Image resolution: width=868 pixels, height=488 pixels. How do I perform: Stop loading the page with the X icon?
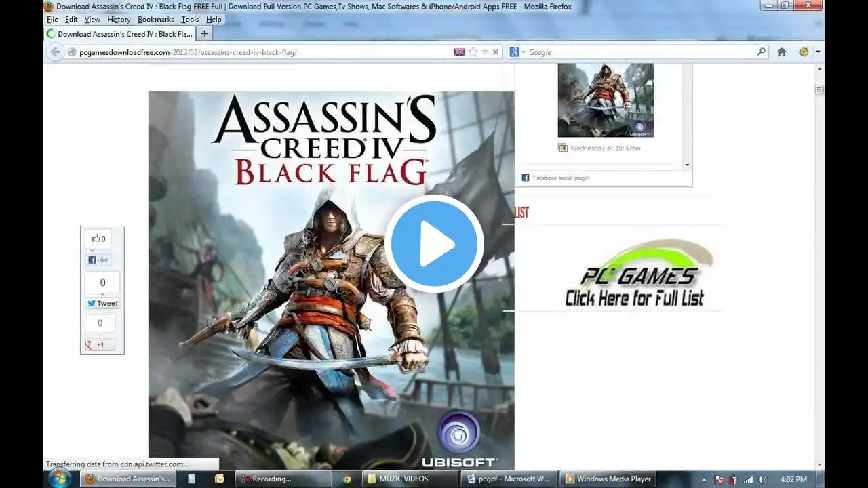pos(496,52)
